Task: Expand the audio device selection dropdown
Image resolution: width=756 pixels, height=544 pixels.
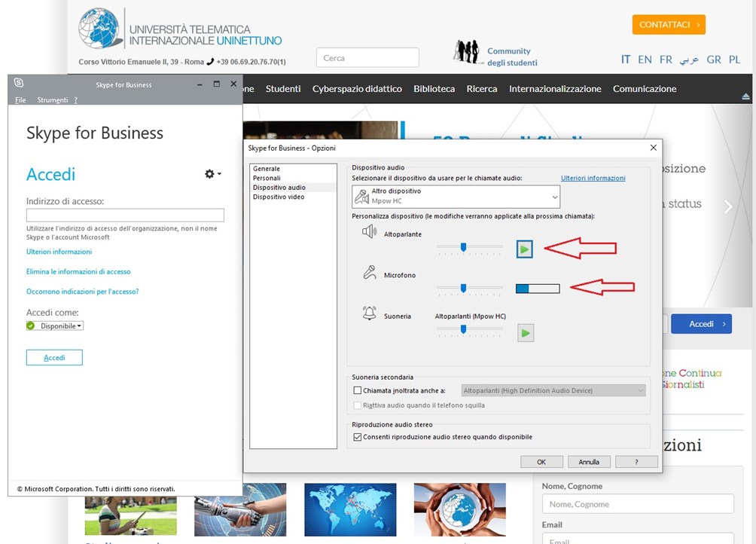Action: click(555, 197)
